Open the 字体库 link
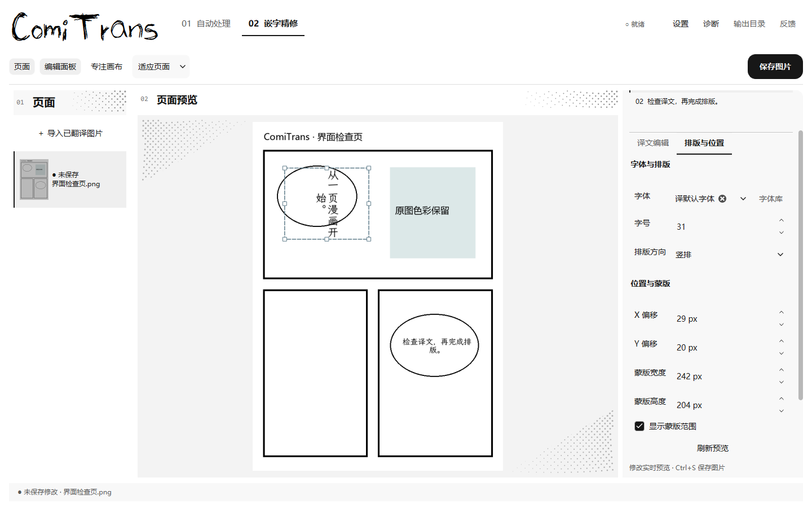 click(x=771, y=199)
